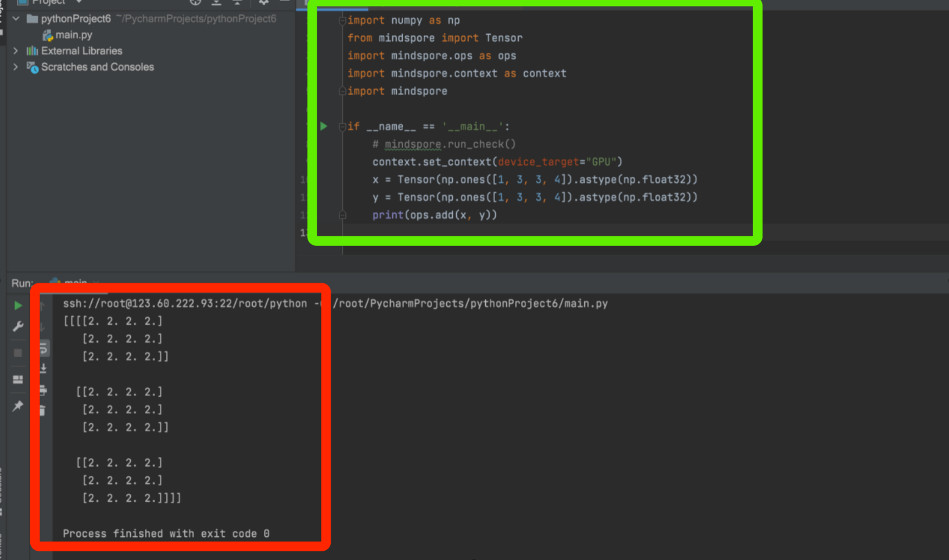Click the gray stop process button
This screenshot has height=560, width=949.
click(x=18, y=353)
